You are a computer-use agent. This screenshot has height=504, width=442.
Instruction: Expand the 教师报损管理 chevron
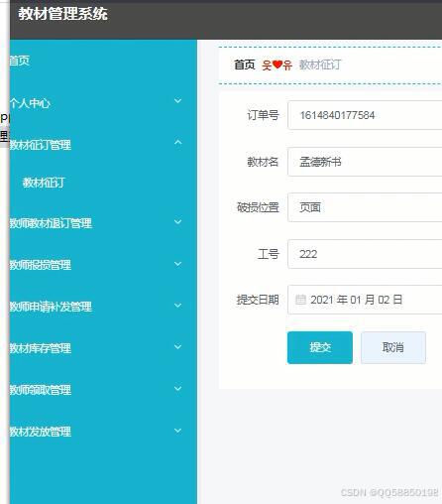178,264
